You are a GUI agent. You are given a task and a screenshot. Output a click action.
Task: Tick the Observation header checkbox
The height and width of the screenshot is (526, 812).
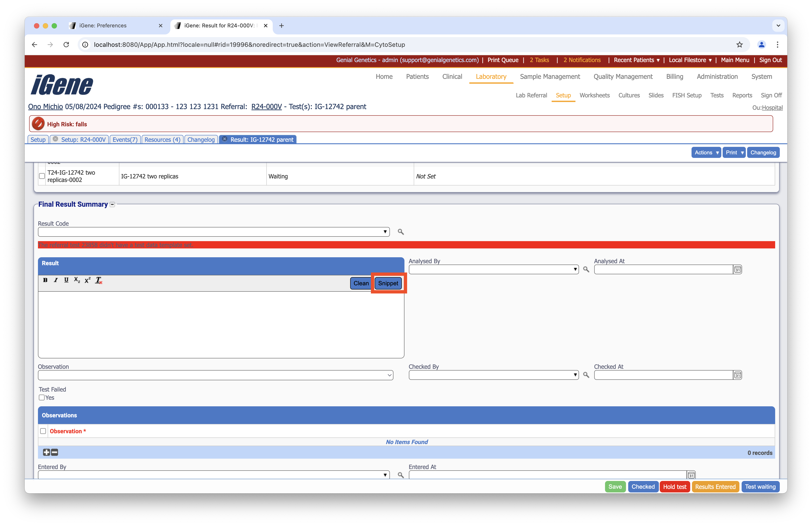pos(43,431)
